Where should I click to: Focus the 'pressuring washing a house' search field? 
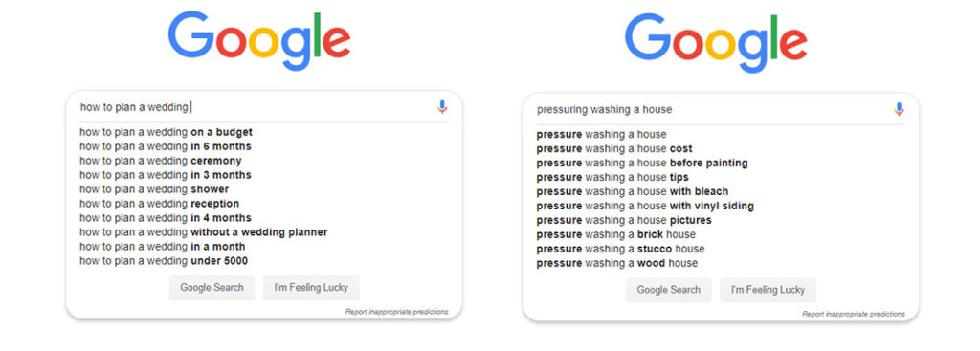pyautogui.click(x=712, y=110)
